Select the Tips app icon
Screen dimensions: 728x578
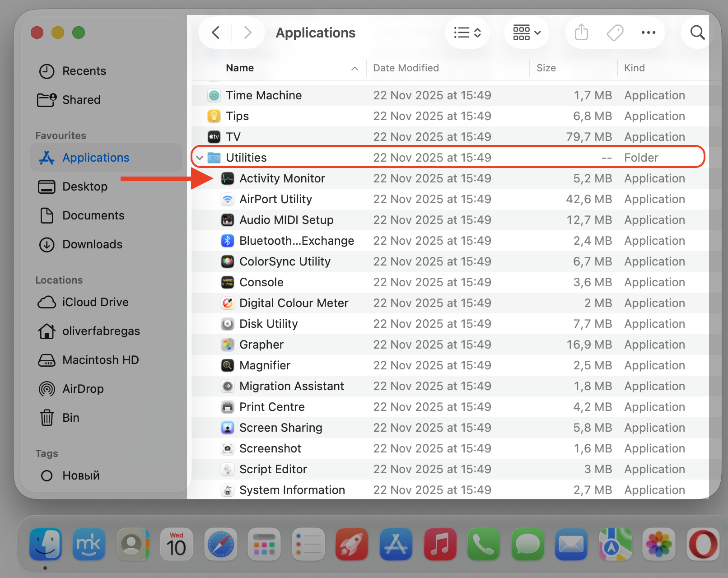[214, 116]
